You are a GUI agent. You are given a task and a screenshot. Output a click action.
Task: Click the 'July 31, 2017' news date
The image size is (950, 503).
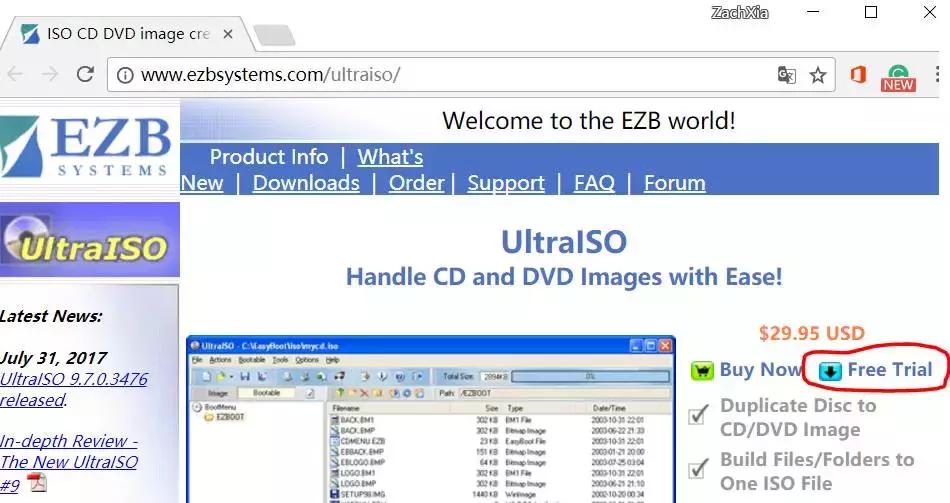click(x=53, y=358)
